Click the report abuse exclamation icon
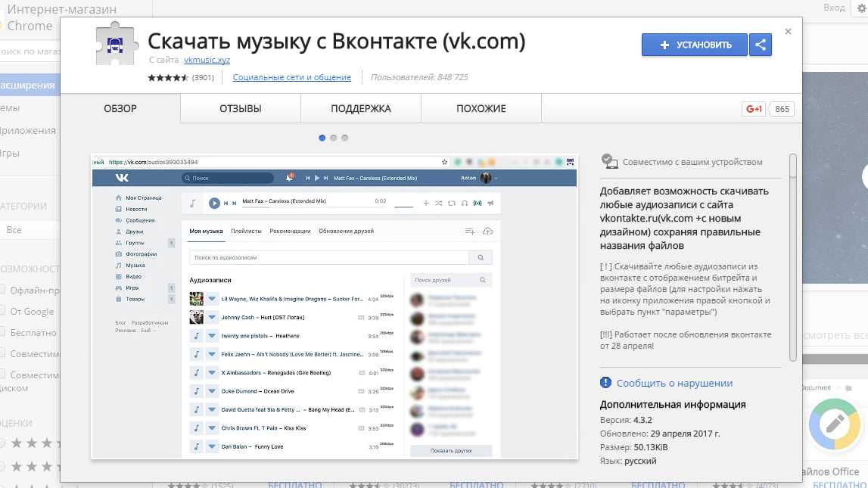The width and height of the screenshot is (868, 488). 605,382
